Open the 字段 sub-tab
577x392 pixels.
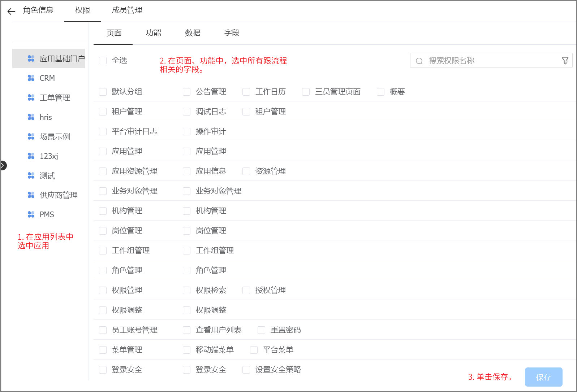click(232, 33)
